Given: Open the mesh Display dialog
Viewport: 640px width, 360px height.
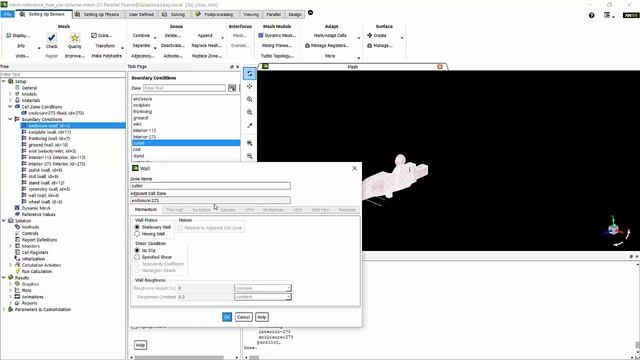Looking at the screenshot, I should coord(18,36).
